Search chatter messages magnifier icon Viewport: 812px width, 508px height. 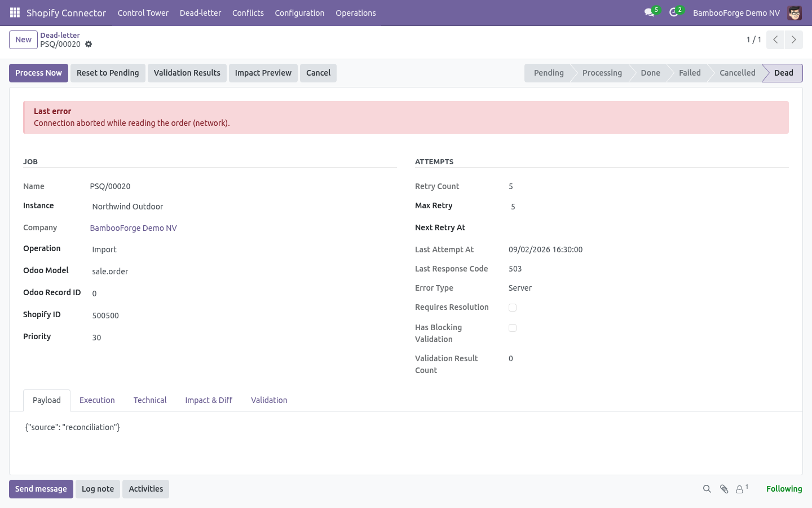click(707, 489)
